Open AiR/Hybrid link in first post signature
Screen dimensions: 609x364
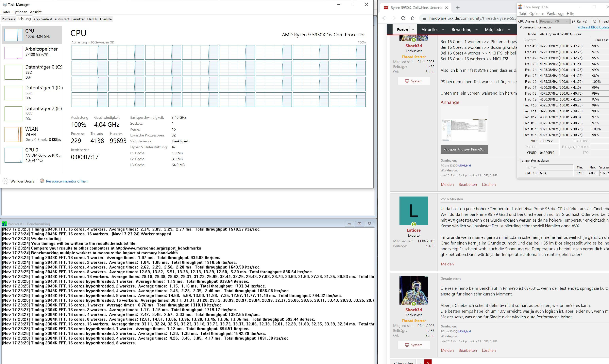[464, 166]
